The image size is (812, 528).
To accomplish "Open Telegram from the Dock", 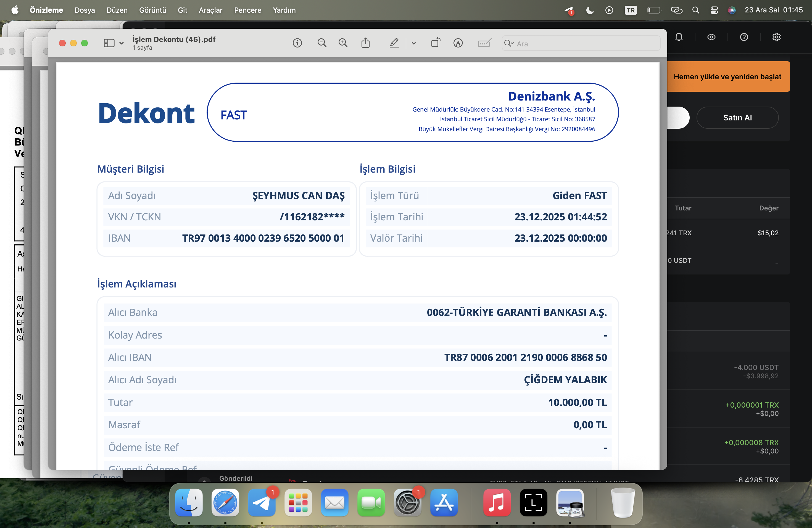I will (x=262, y=502).
